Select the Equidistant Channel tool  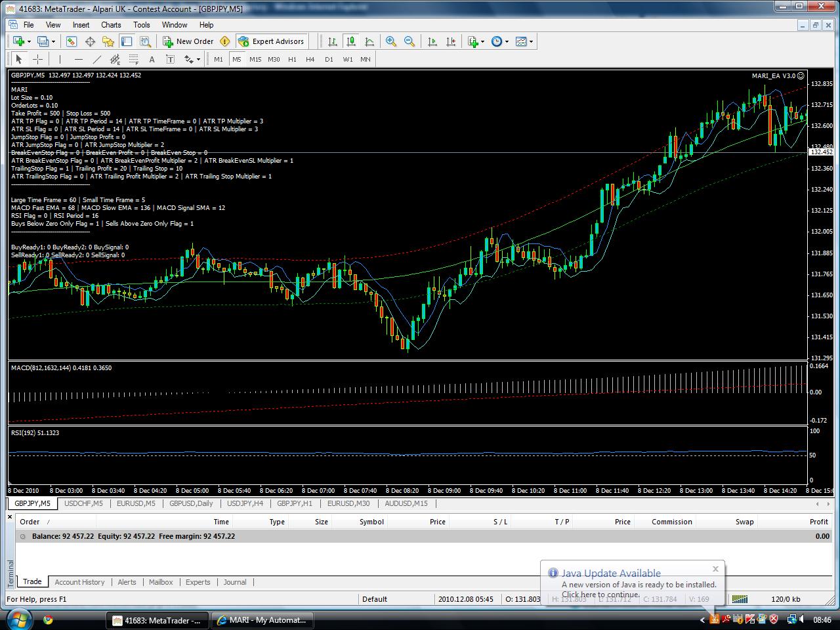pos(115,59)
